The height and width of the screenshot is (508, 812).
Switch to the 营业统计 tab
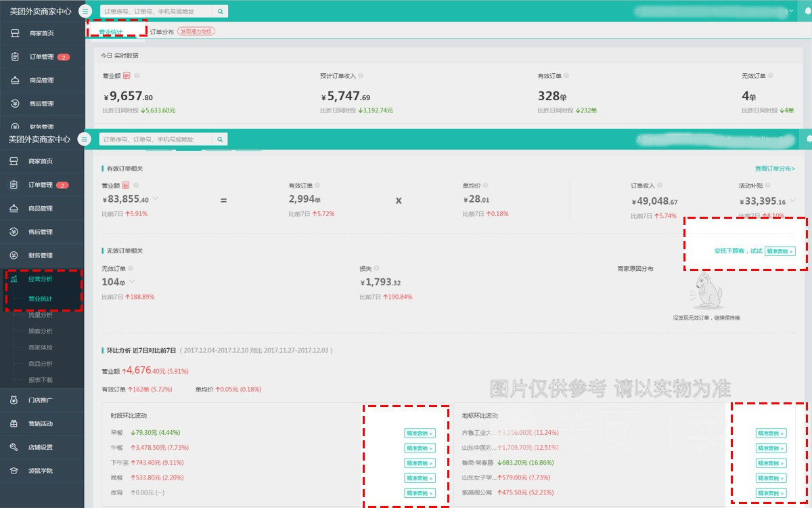coord(111,31)
